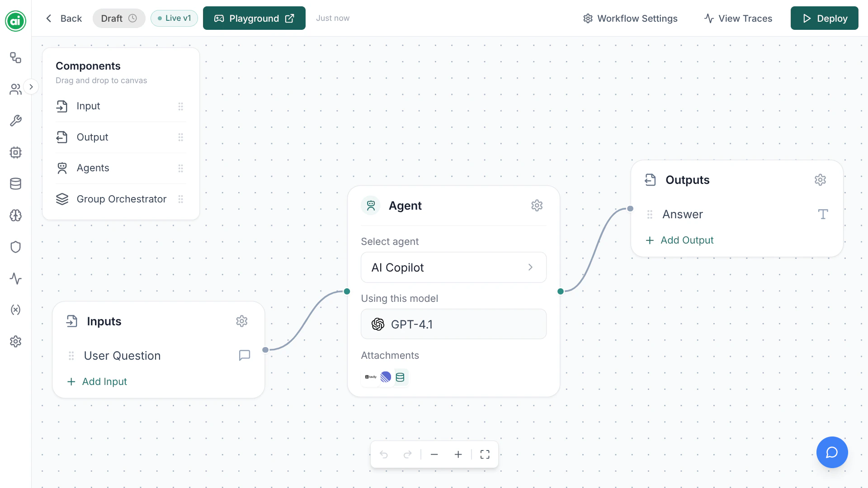Image resolution: width=868 pixels, height=488 pixels.
Task: Click the Live v1 status badge
Action: pos(174,18)
